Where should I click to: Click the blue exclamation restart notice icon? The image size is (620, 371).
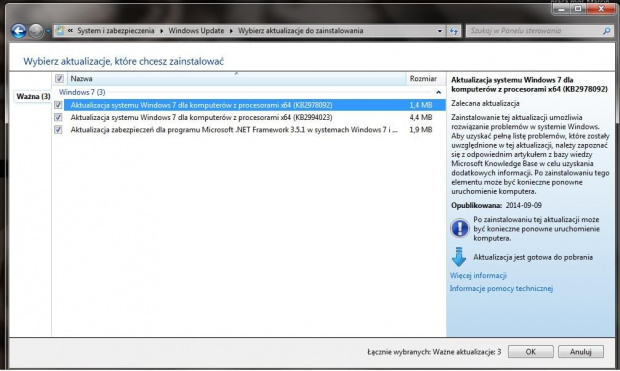(x=459, y=228)
